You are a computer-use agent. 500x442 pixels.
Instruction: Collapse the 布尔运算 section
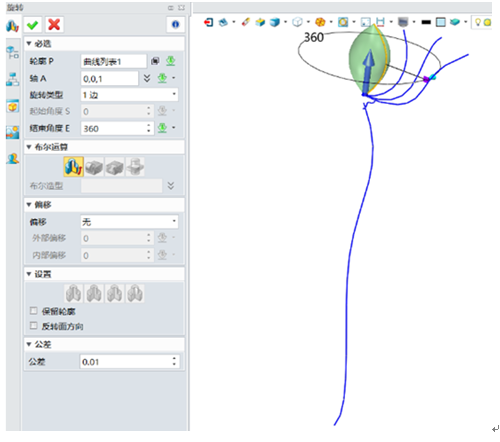(x=29, y=147)
